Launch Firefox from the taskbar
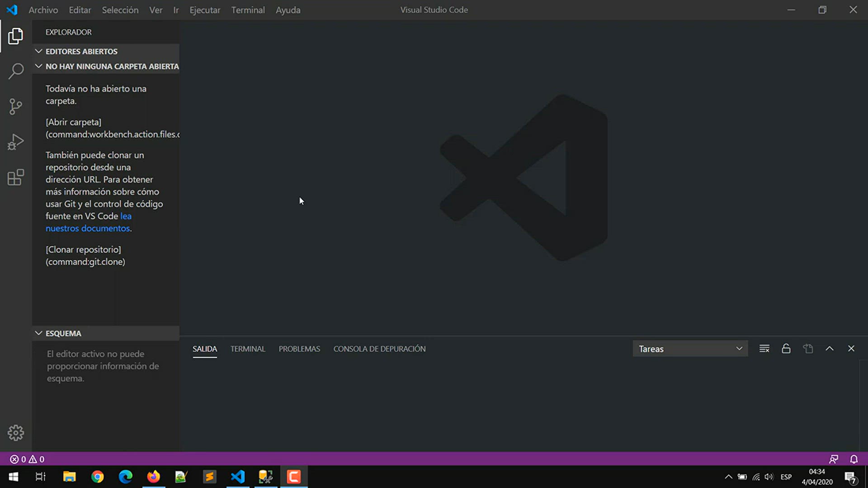Viewport: 868px width, 488px height. 153,477
